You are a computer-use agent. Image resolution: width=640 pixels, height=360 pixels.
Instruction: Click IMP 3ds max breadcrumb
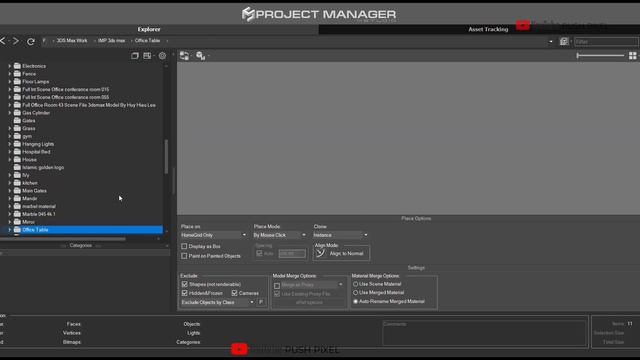click(x=111, y=41)
